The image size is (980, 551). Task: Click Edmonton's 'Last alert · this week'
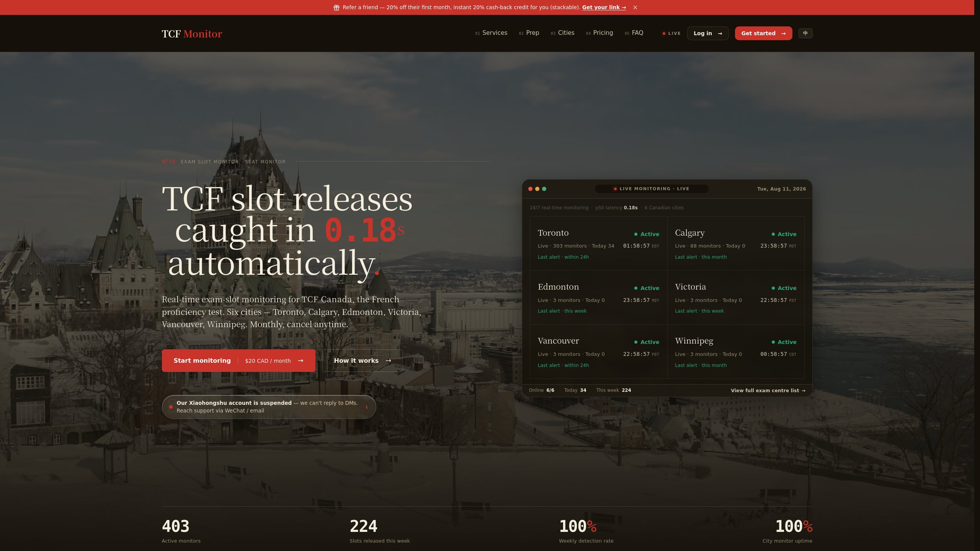[x=562, y=311]
